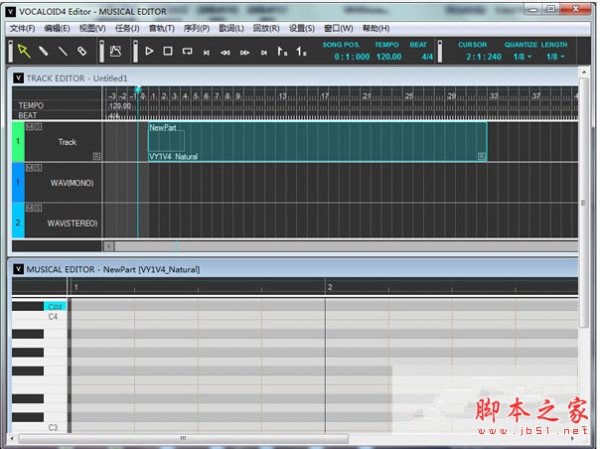Select the NewPart block in Track 1

(x=318, y=142)
